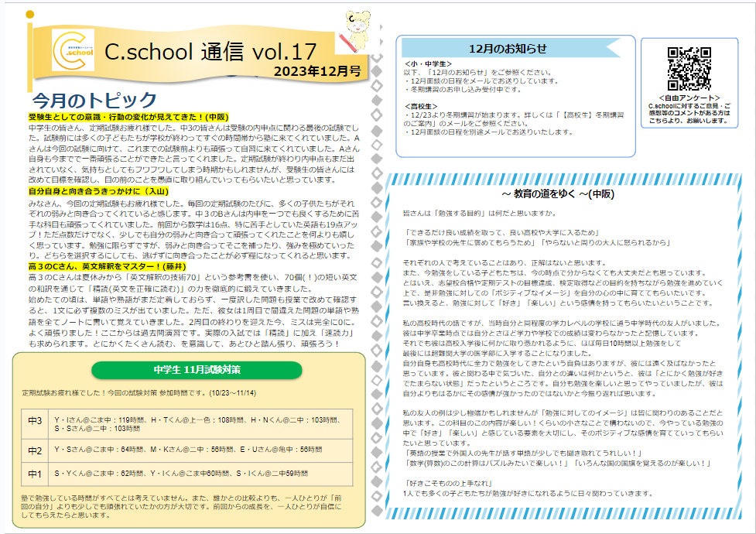The height and width of the screenshot is (534, 756).
Task: Select the quote "「好きこそものの上手なれ」"
Action: click(450, 484)
